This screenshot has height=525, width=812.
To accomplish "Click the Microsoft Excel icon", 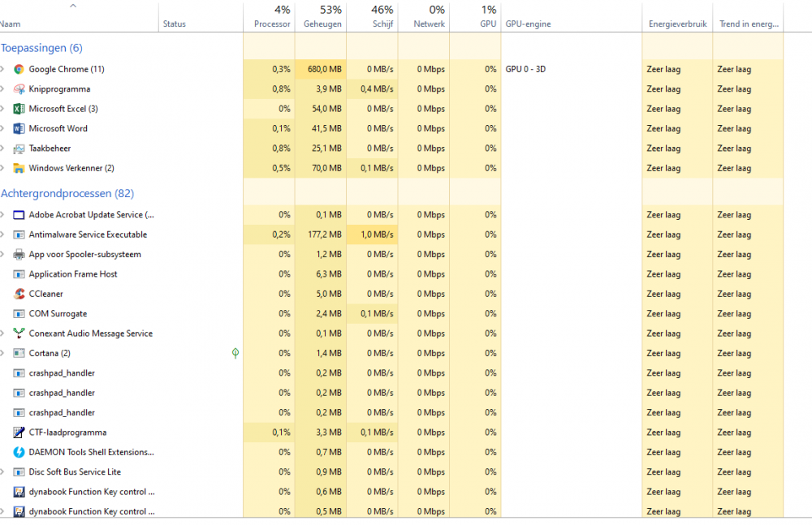I will pyautogui.click(x=19, y=109).
